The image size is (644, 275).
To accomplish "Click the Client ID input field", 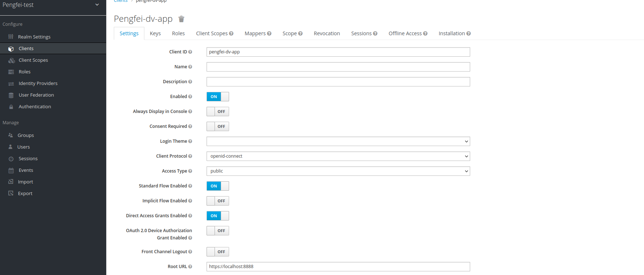I will [338, 52].
